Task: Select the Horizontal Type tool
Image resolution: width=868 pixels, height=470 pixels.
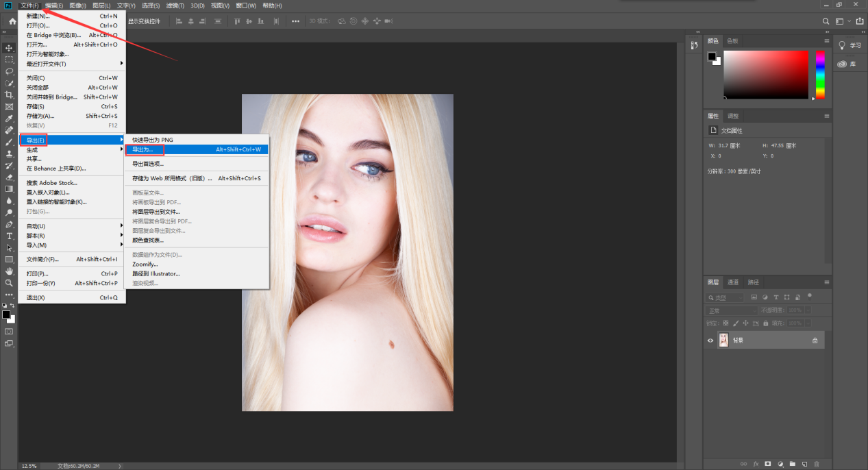Action: [x=9, y=236]
